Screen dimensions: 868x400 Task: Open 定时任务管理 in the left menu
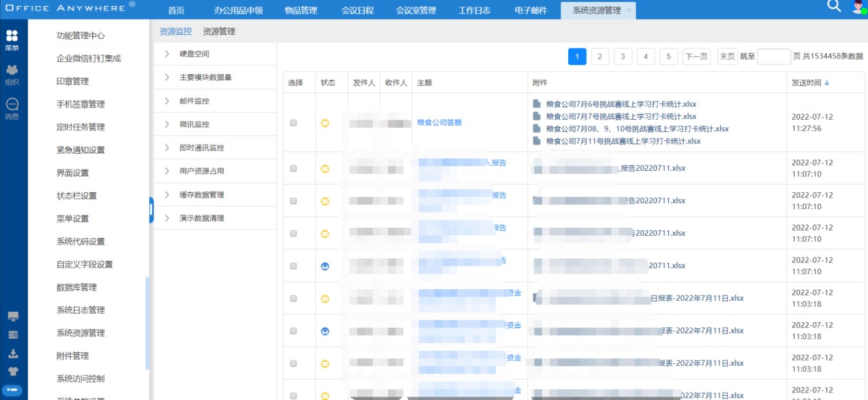[80, 127]
